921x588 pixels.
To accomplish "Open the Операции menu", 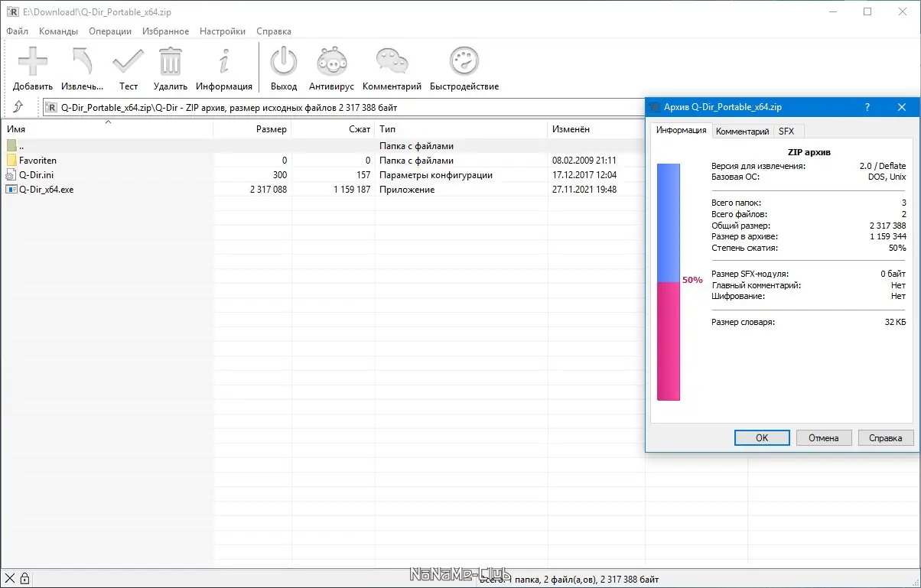I will (x=110, y=31).
